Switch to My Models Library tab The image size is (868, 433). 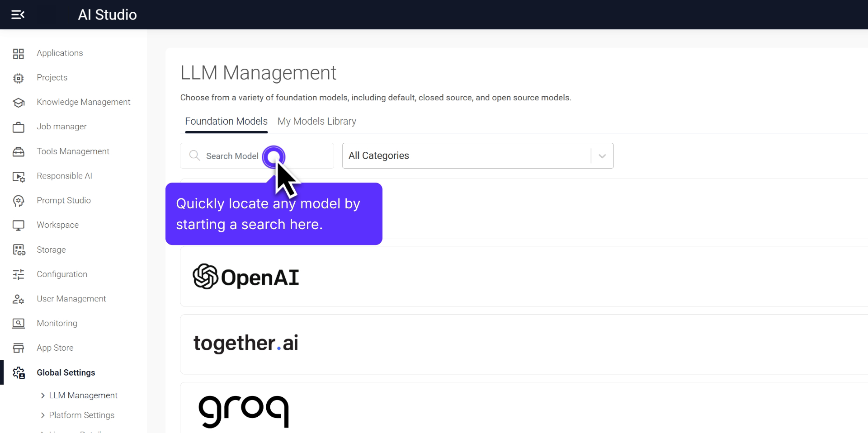point(316,122)
